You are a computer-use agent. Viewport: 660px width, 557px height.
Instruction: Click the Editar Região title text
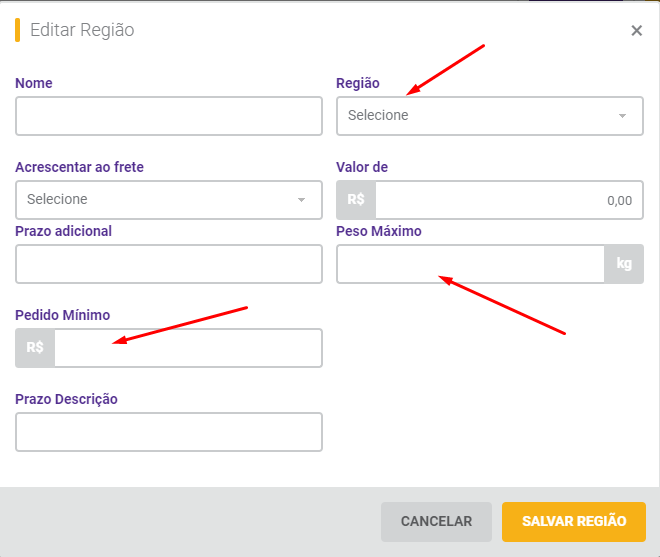click(82, 30)
